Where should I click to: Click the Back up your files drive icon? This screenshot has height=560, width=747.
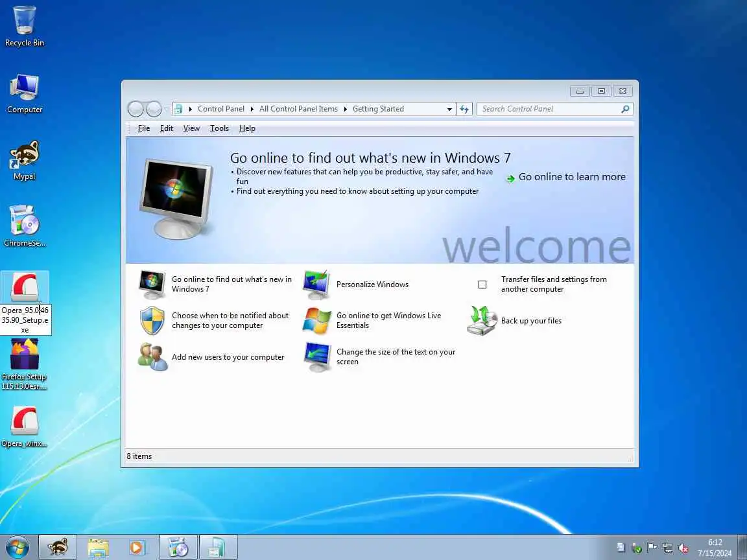coord(482,320)
